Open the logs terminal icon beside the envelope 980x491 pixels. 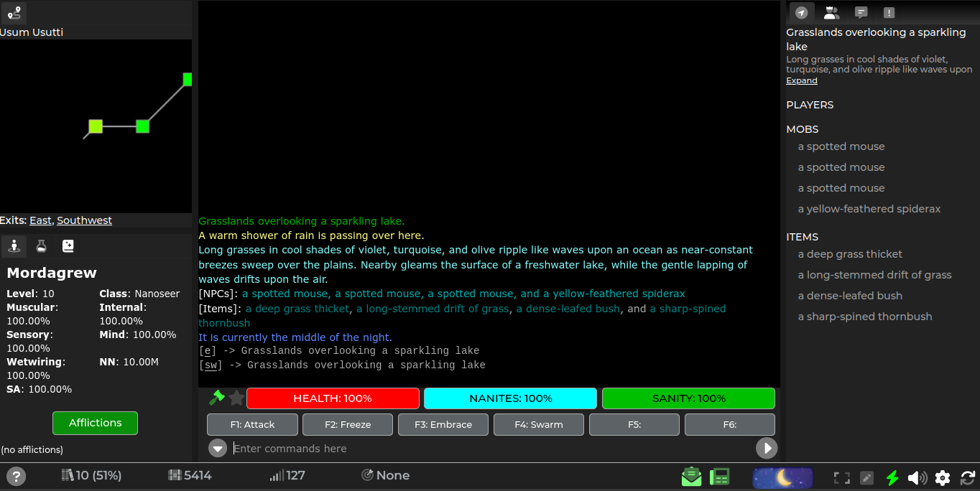point(719,476)
